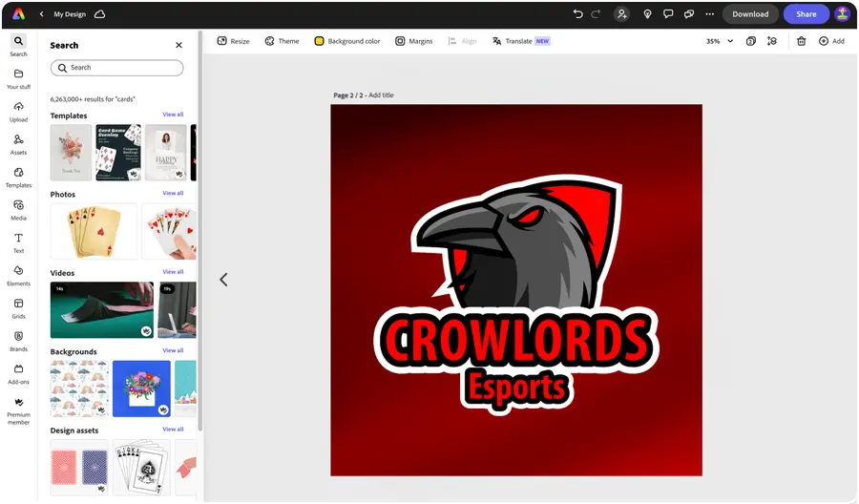Viewport: 859px width, 504px height.
Task: Select the CROWLORDS text on the canvas
Action: [516, 340]
